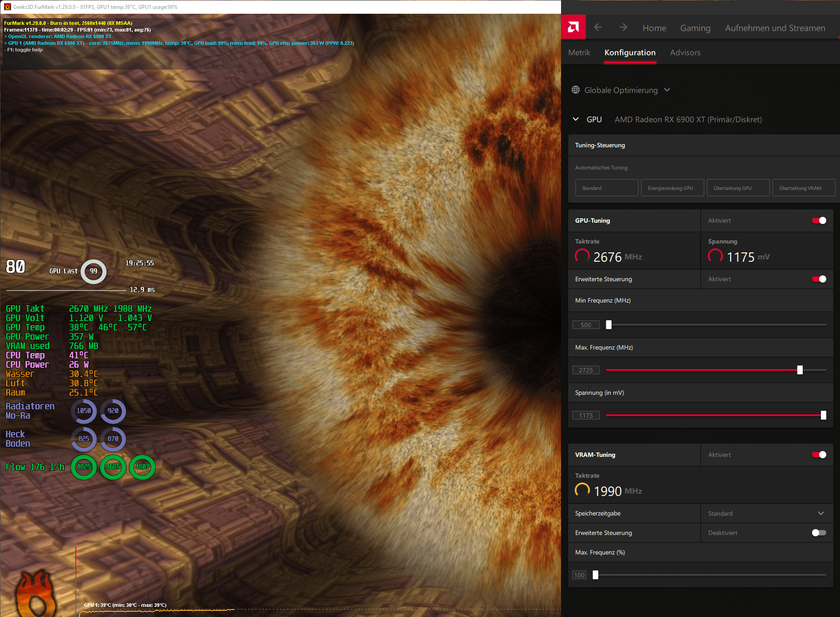840x617 pixels.
Task: Toggle GPU Erweiterte Steuerung off
Action: 819,279
